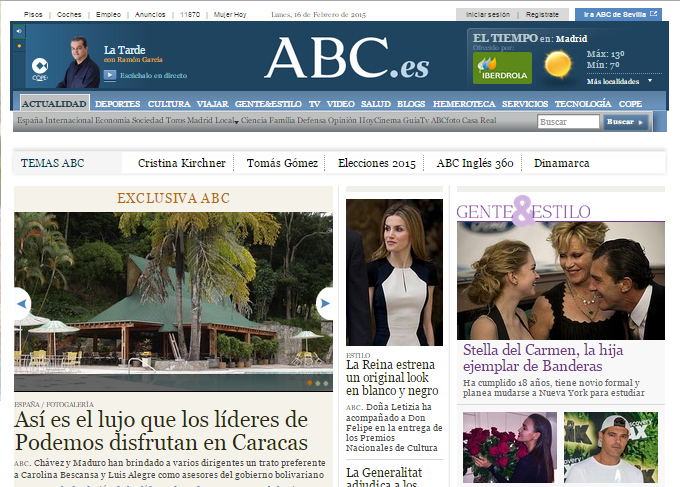Viewport: 680px width, 487px height.
Task: Open the Anuncios top link
Action: point(150,14)
